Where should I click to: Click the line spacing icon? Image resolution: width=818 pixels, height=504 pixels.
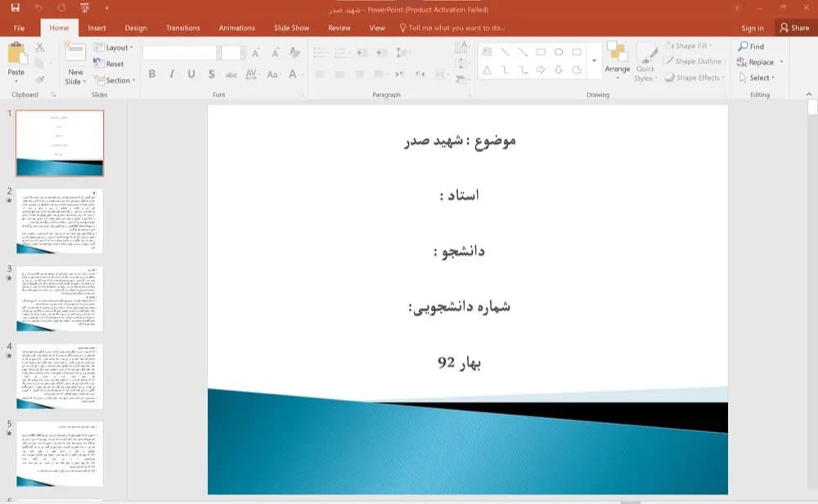pos(402,52)
